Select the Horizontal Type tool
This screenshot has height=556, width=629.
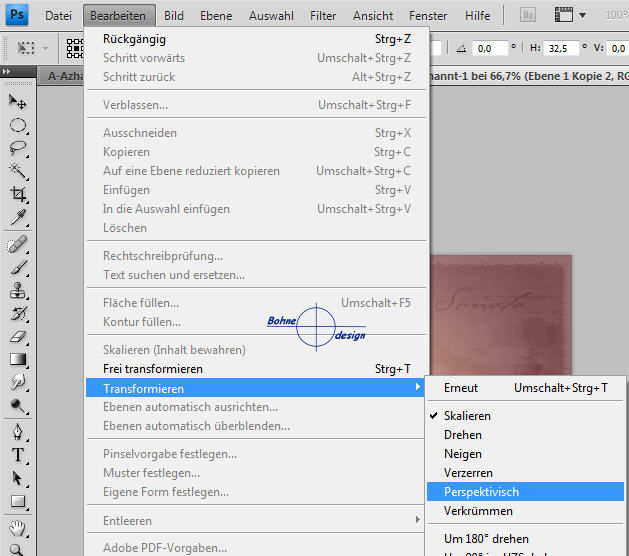pos(18,454)
